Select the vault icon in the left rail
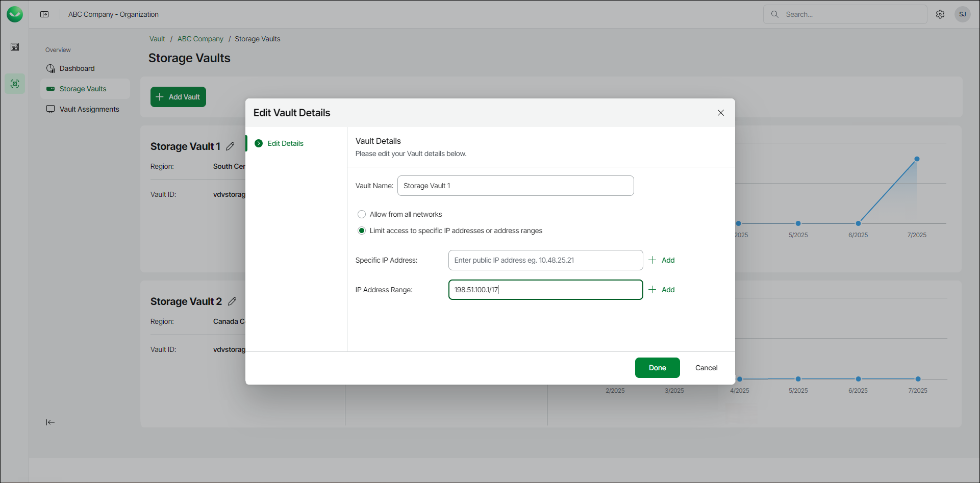Image resolution: width=980 pixels, height=483 pixels. click(15, 84)
